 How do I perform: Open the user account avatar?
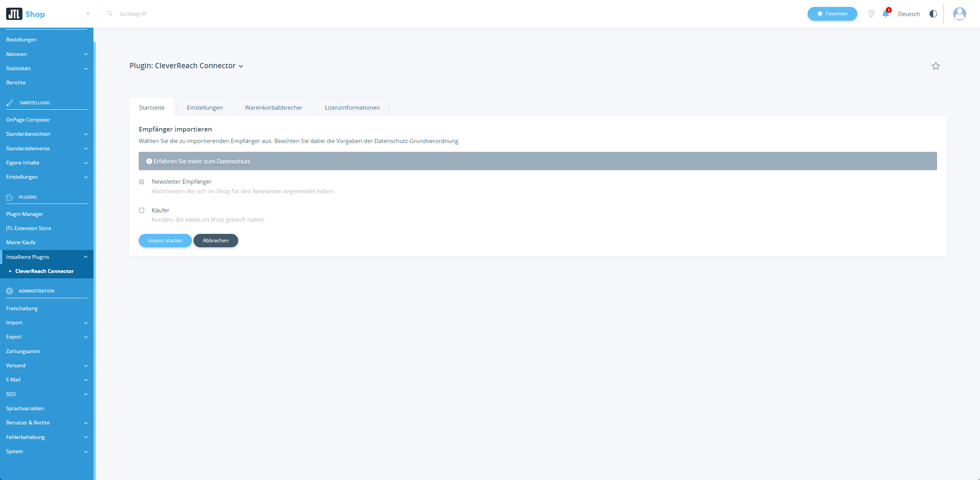[x=959, y=14]
